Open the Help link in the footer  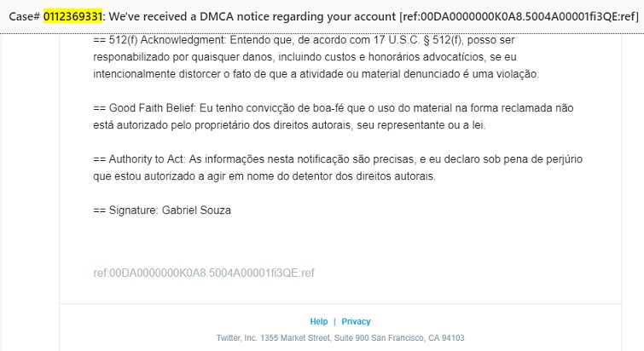point(319,321)
